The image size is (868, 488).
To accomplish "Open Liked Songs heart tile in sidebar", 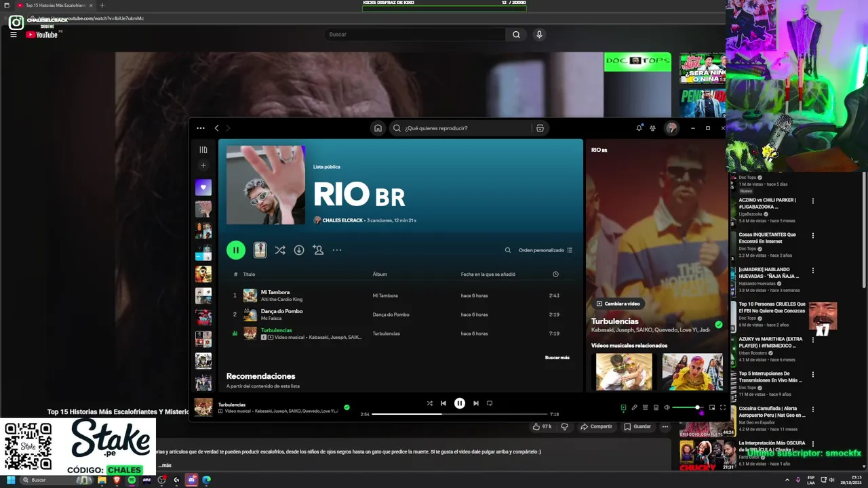I will (x=203, y=187).
